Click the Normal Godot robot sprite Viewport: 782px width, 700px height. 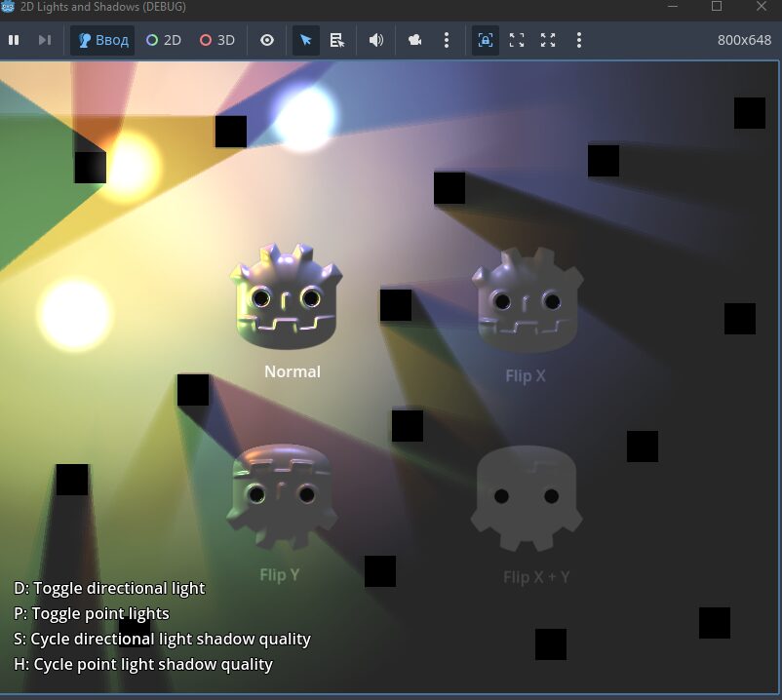coord(287,296)
